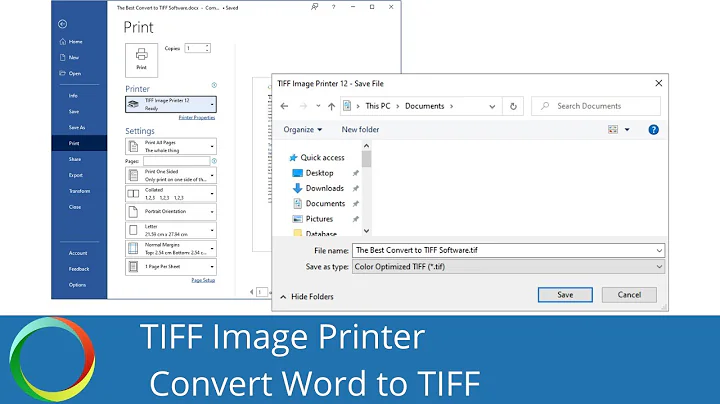Open the Collated dropdown

pos(171,194)
